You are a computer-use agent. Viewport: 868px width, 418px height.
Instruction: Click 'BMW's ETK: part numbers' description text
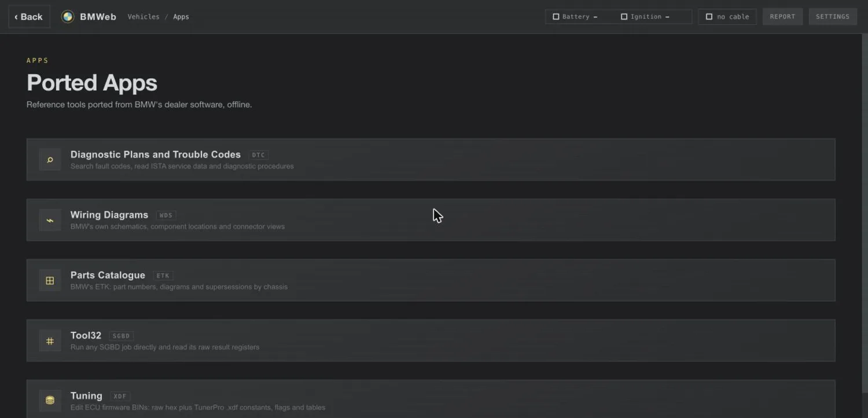179,287
